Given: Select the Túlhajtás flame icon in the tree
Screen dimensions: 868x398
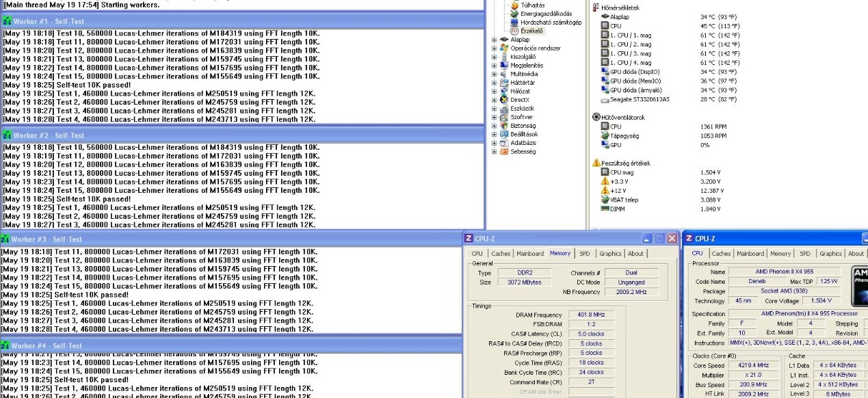Looking at the screenshot, I should tap(515, 5).
